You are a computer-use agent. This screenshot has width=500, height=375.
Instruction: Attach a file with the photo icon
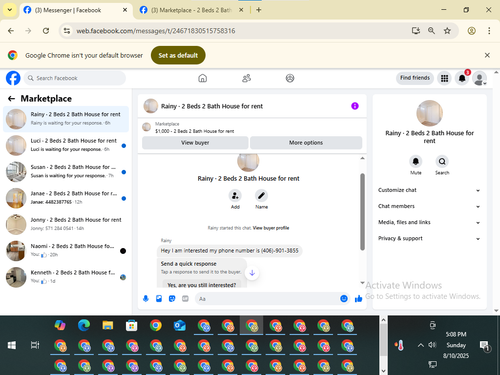(159, 299)
